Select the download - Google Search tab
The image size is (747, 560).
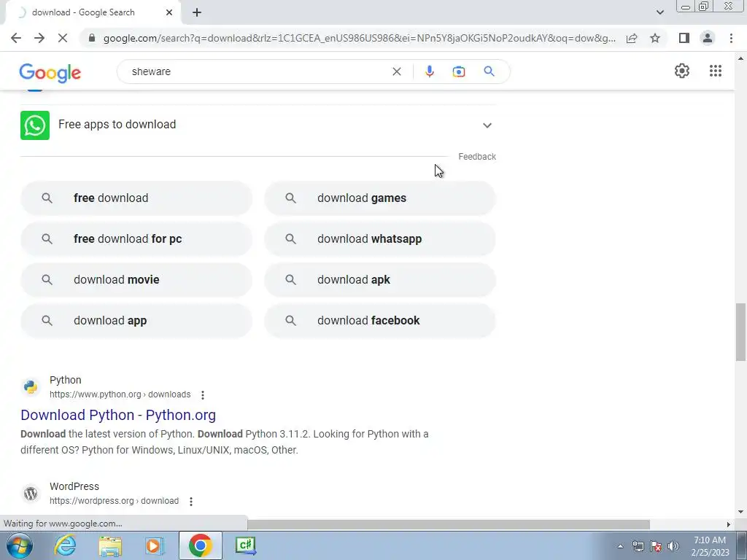[83, 12]
